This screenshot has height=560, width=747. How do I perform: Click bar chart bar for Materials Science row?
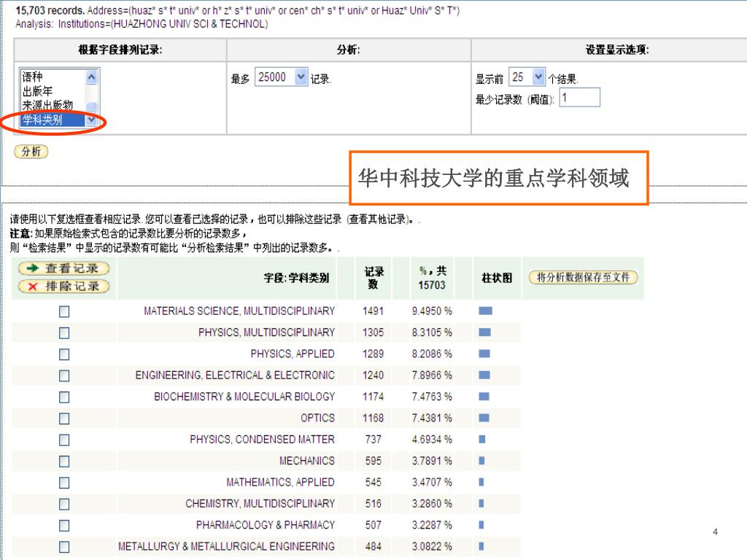tap(485, 311)
